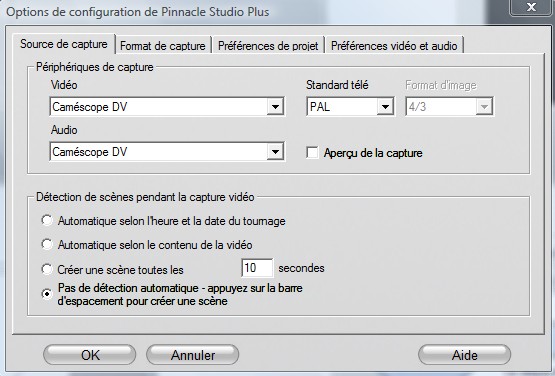
Task: Switch to the Source de capture tab
Action: click(x=64, y=44)
